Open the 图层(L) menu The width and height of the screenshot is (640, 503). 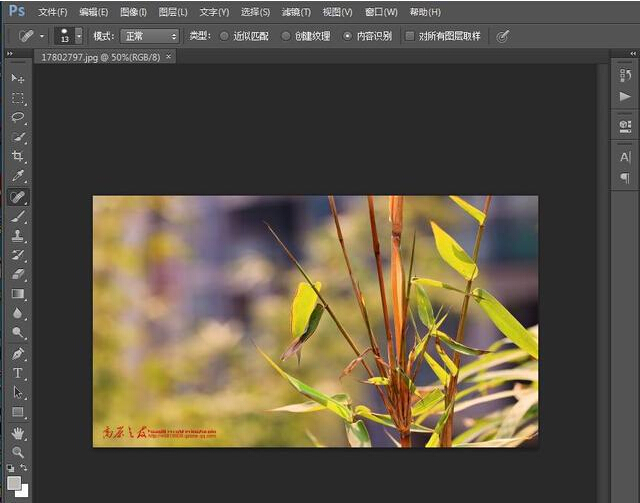click(x=173, y=12)
